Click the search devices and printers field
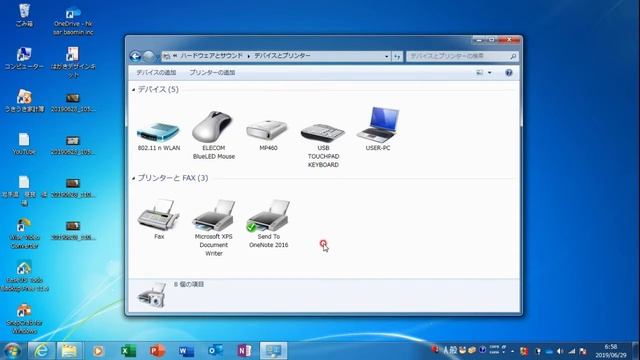 (462, 56)
